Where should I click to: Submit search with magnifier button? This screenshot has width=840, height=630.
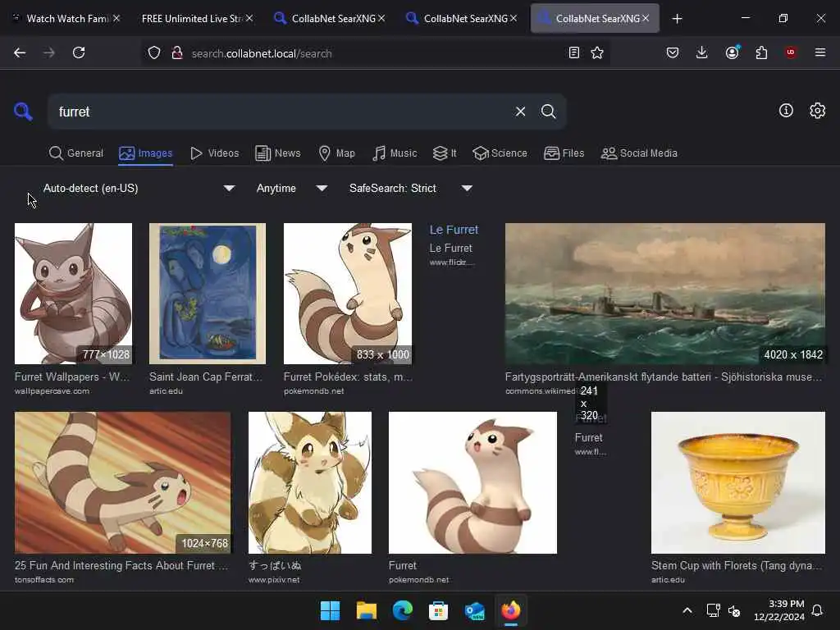pos(548,112)
